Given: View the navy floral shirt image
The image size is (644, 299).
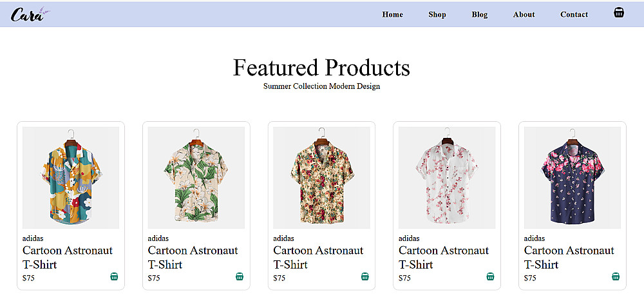Looking at the screenshot, I should pyautogui.click(x=573, y=177).
